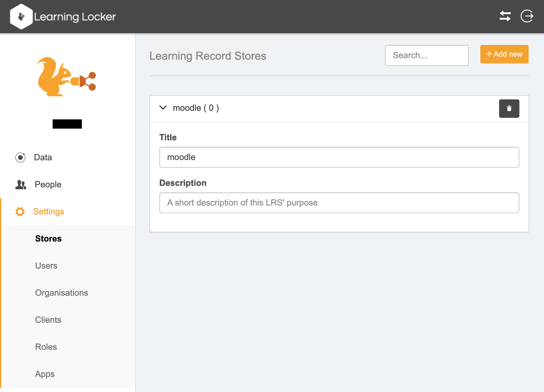Open Apps settings page
This screenshot has width=544, height=392.
45,374
